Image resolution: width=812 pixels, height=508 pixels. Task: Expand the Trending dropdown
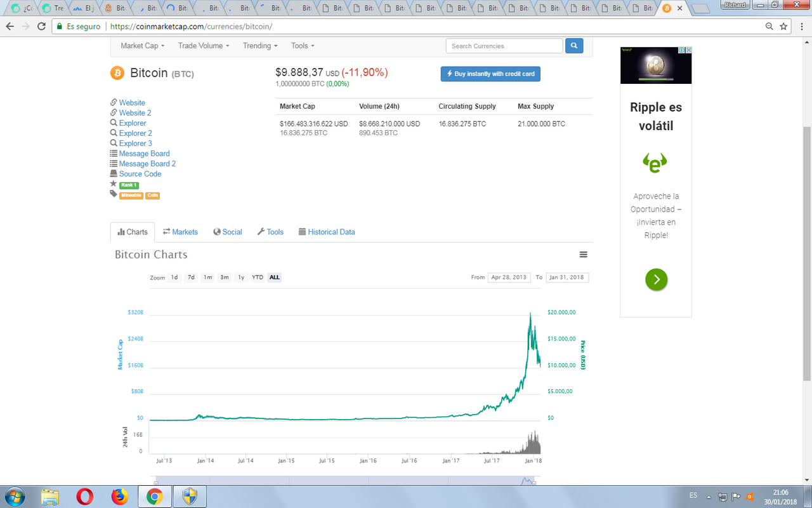tap(261, 46)
